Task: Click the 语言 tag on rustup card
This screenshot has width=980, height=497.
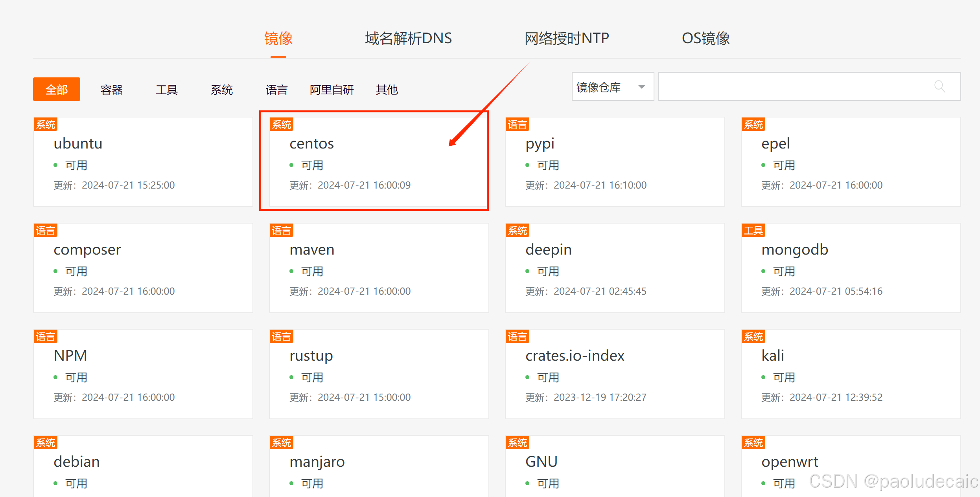Action: pyautogui.click(x=282, y=337)
